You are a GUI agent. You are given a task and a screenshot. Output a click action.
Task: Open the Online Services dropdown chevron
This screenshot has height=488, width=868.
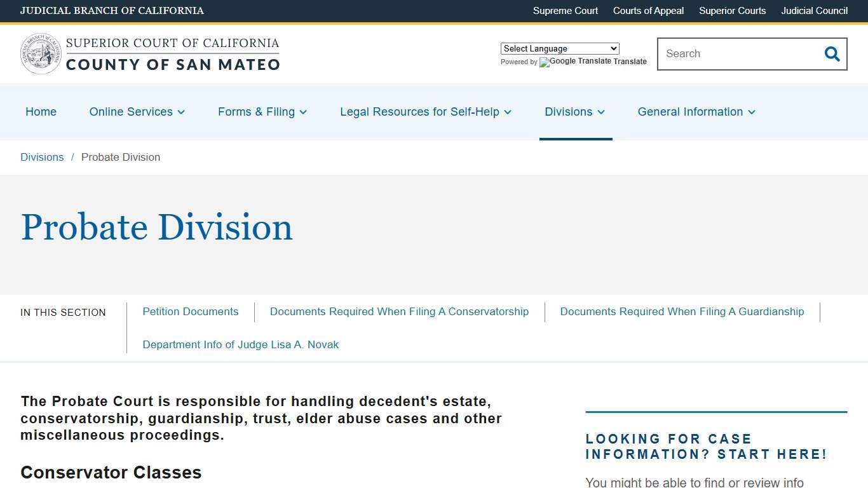(x=181, y=112)
